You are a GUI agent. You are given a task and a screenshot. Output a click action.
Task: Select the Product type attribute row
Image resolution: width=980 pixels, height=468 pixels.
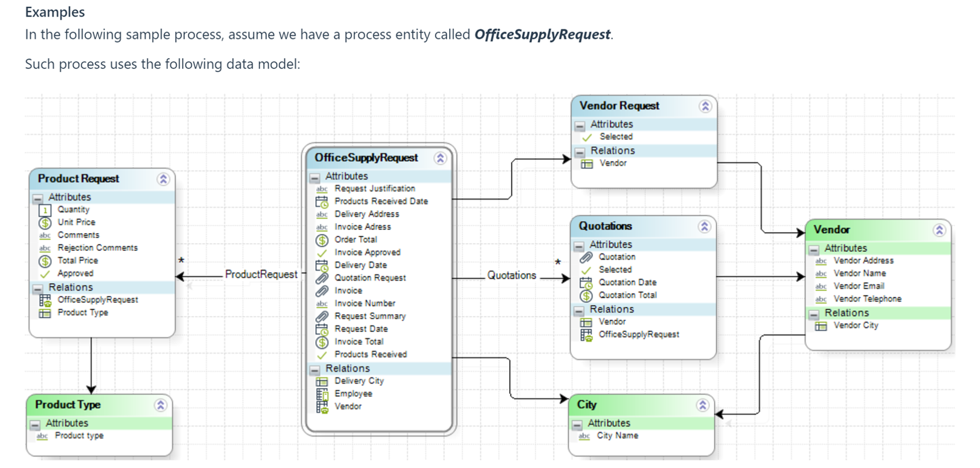[x=79, y=436]
